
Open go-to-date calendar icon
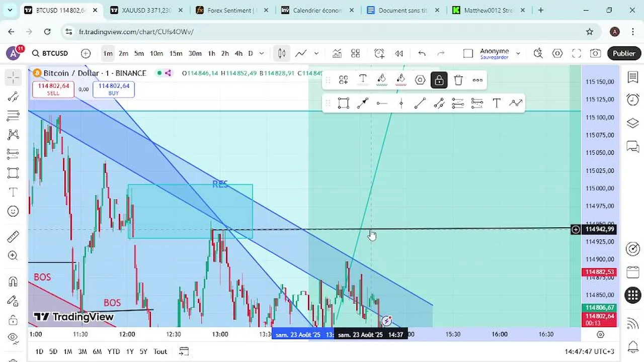pos(184,351)
